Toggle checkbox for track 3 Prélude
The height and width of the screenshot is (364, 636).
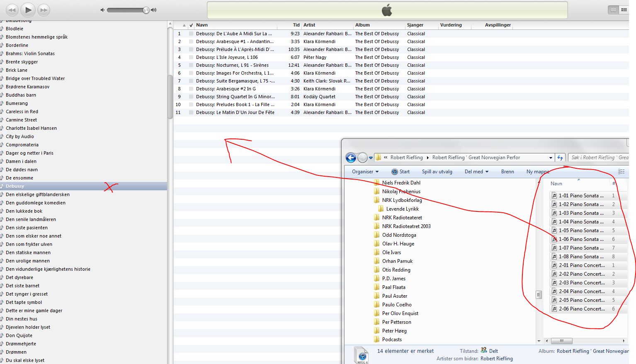click(x=191, y=50)
